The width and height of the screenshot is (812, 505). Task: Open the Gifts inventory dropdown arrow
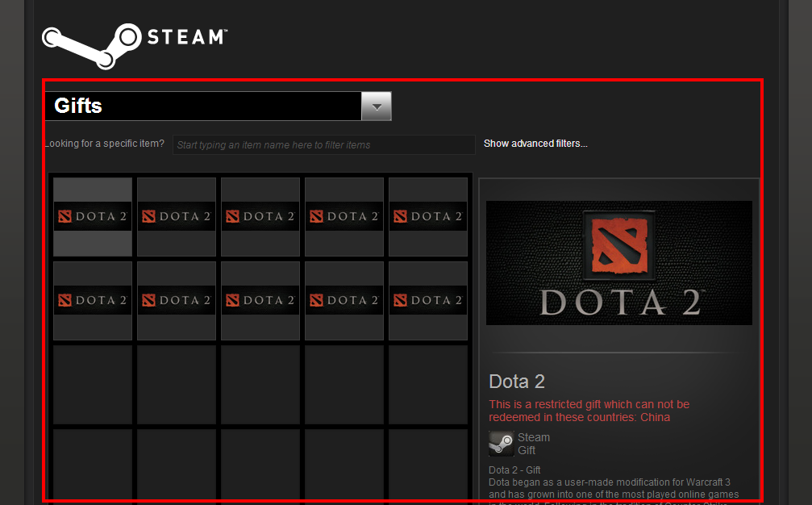tap(377, 106)
